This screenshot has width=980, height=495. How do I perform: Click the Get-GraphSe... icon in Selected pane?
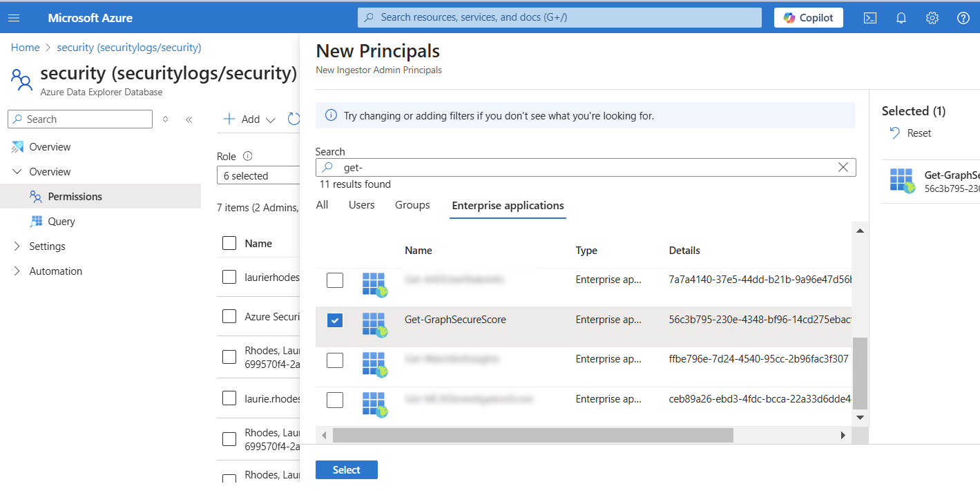(903, 181)
